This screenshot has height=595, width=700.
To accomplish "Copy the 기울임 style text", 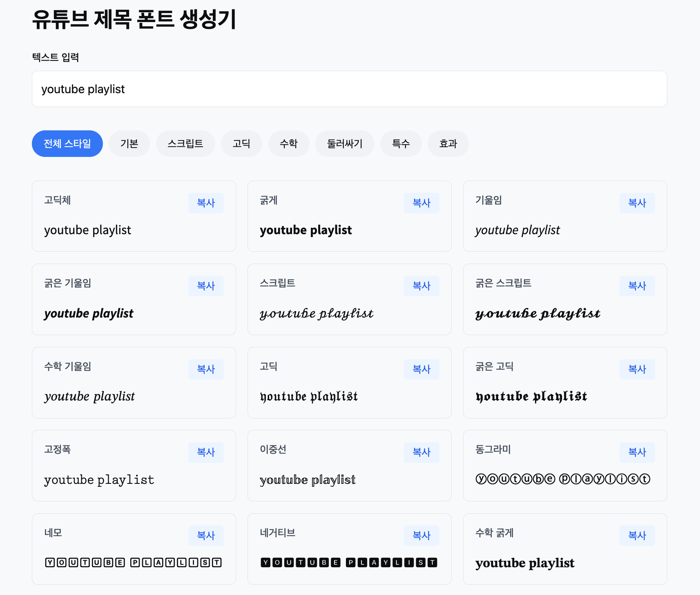I will 637,203.
